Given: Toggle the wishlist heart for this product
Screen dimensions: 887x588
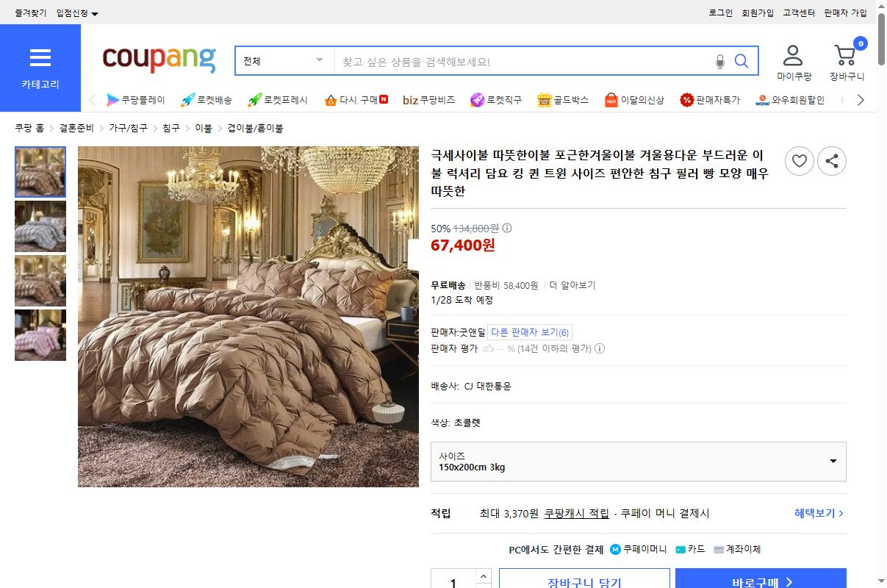Looking at the screenshot, I should [800, 161].
